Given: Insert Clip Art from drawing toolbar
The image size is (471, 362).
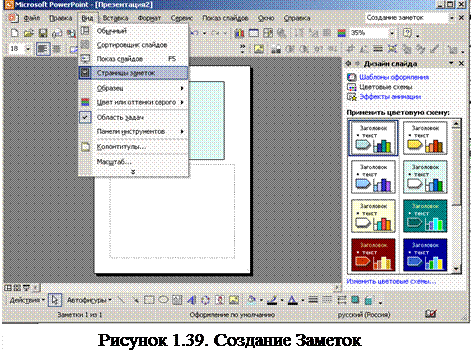Looking at the screenshot, I should point(219,300).
